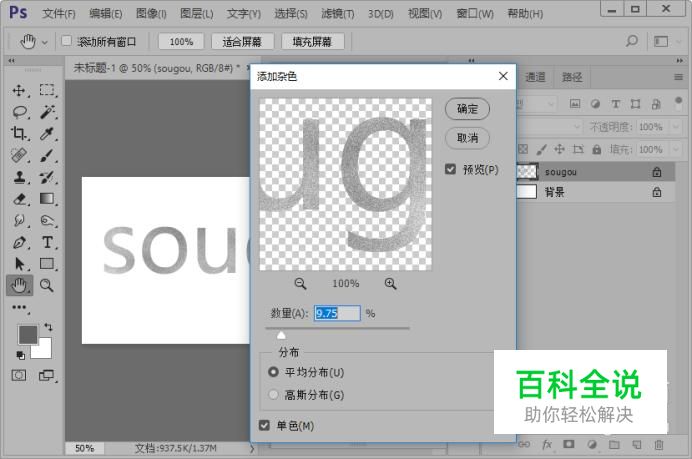
Task: Open the foreground color swatch
Action: (x=27, y=335)
